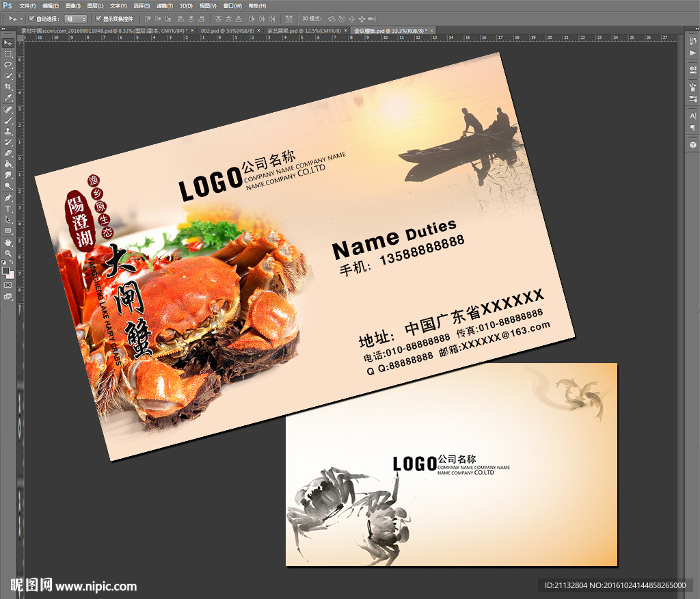Screen dimensions: 700x599
Task: Select the Rounded Rectangle shape tool
Action: click(x=8, y=231)
